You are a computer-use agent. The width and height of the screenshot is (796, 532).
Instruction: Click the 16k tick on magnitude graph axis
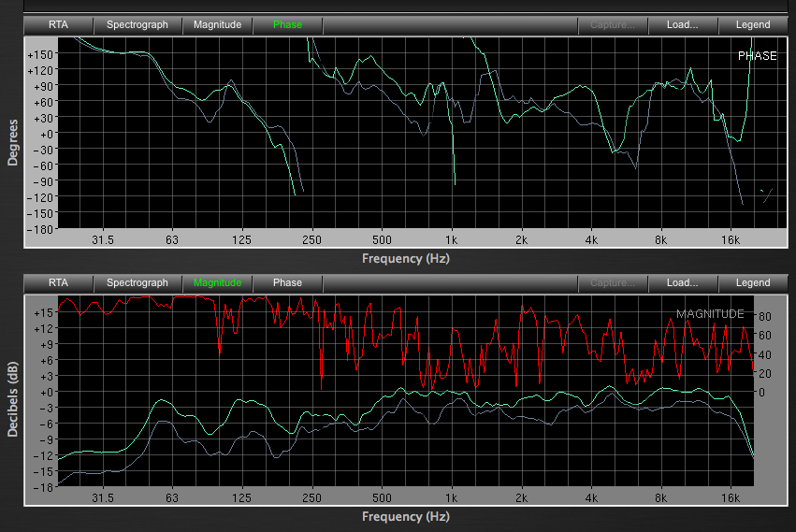pyautogui.click(x=730, y=498)
